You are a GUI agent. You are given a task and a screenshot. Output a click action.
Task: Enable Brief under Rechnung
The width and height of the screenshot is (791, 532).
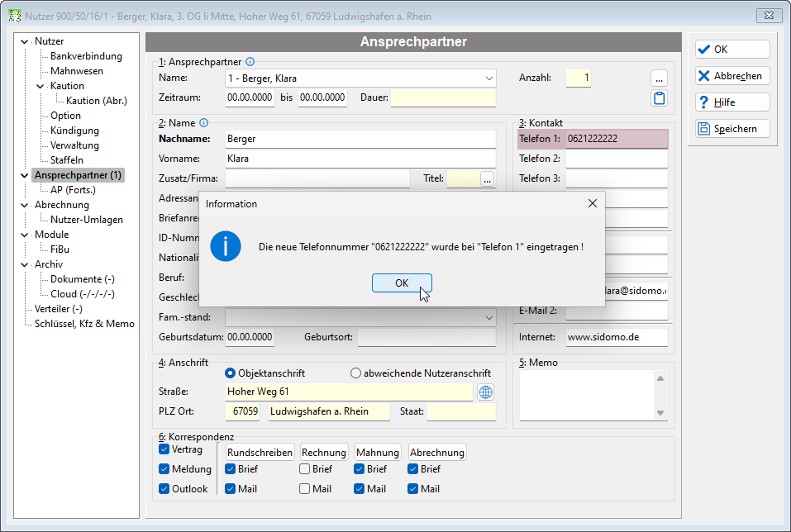point(304,469)
